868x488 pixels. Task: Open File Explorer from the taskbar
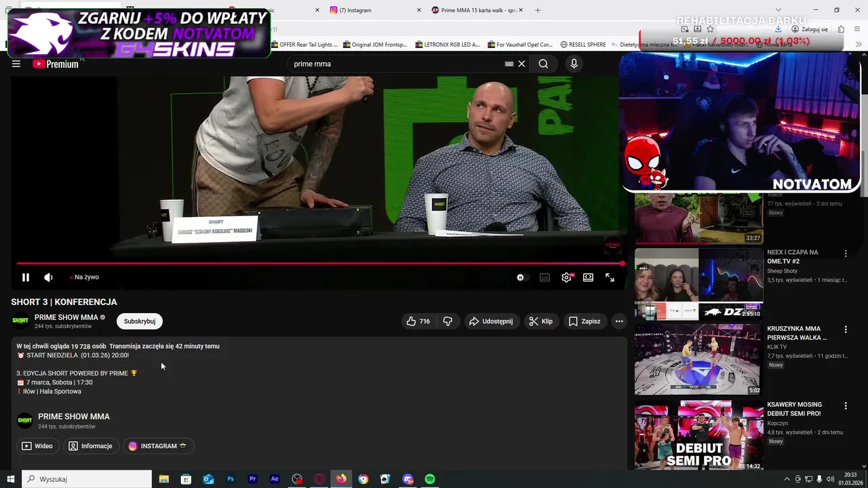pos(164,479)
